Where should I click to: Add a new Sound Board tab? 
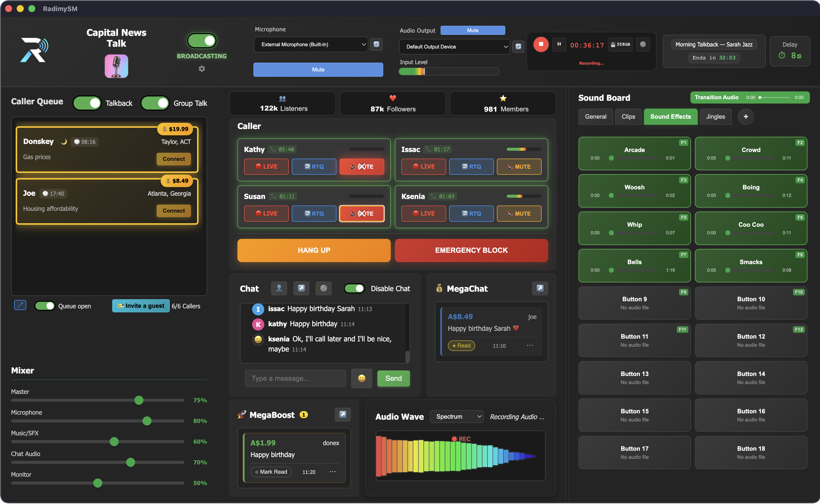[x=746, y=117]
